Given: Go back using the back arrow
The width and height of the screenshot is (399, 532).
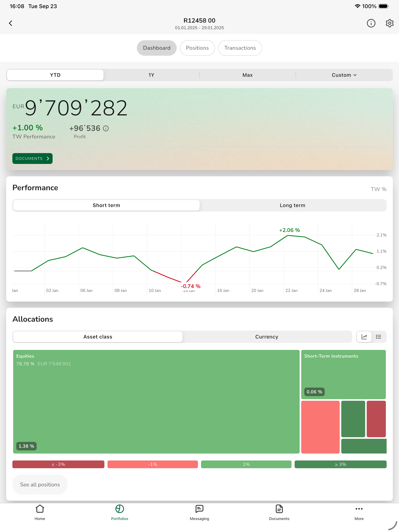Looking at the screenshot, I should pyautogui.click(x=11, y=23).
